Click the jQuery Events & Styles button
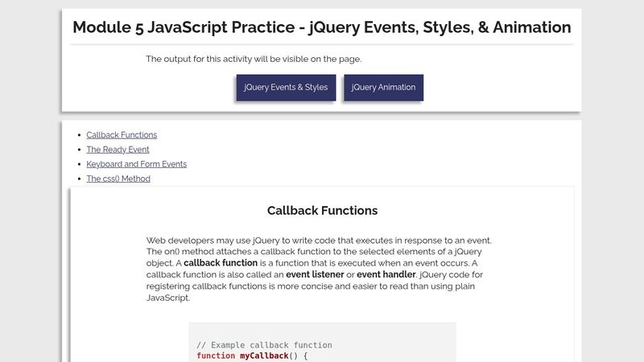The image size is (644, 362). [286, 88]
